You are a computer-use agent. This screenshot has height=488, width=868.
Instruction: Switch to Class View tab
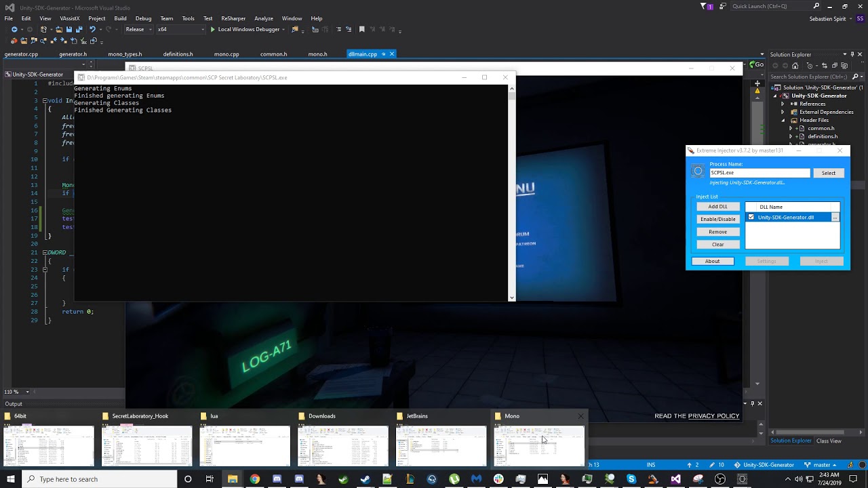(829, 441)
